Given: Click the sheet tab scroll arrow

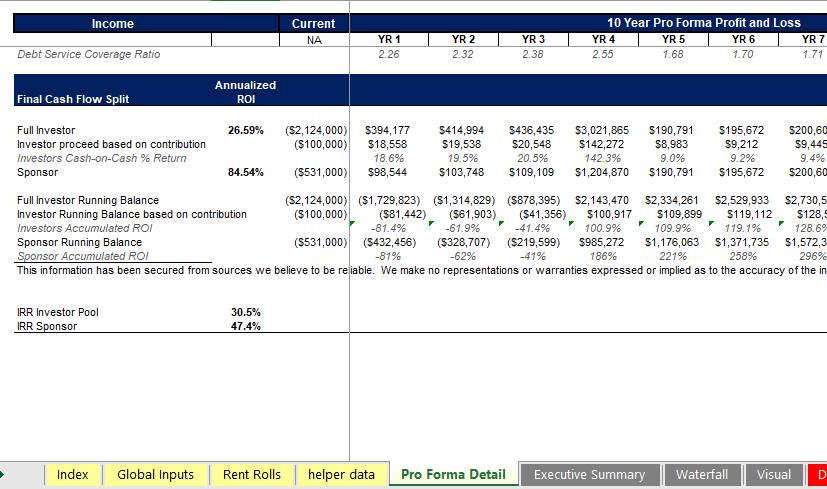Looking at the screenshot, I should 2,474.
